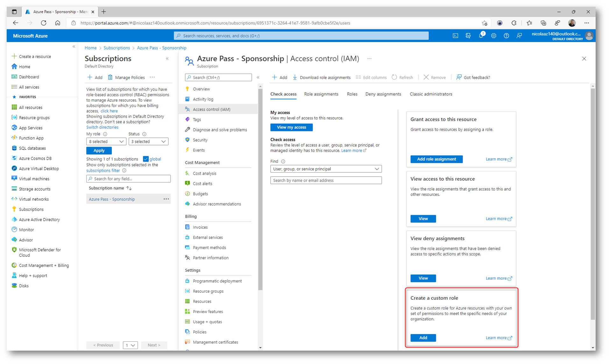The width and height of the screenshot is (609, 364).
Task: Expand the My role dropdown
Action: click(x=106, y=141)
